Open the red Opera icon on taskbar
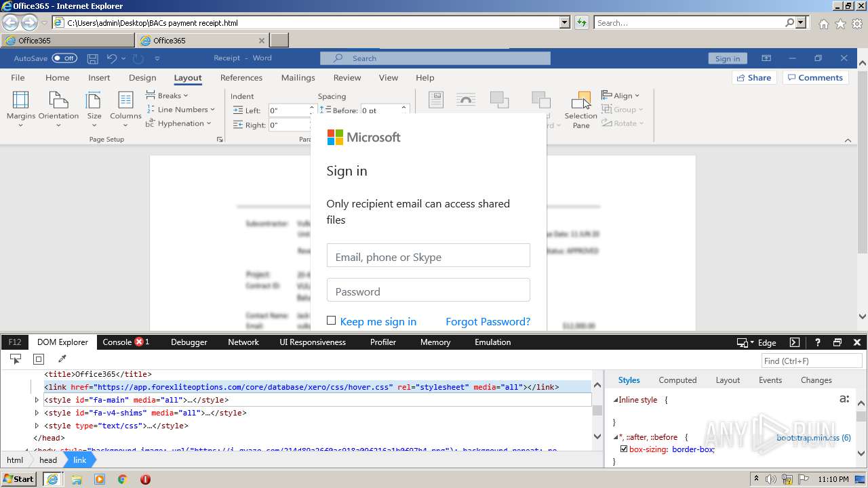The image size is (868, 488). 145,479
